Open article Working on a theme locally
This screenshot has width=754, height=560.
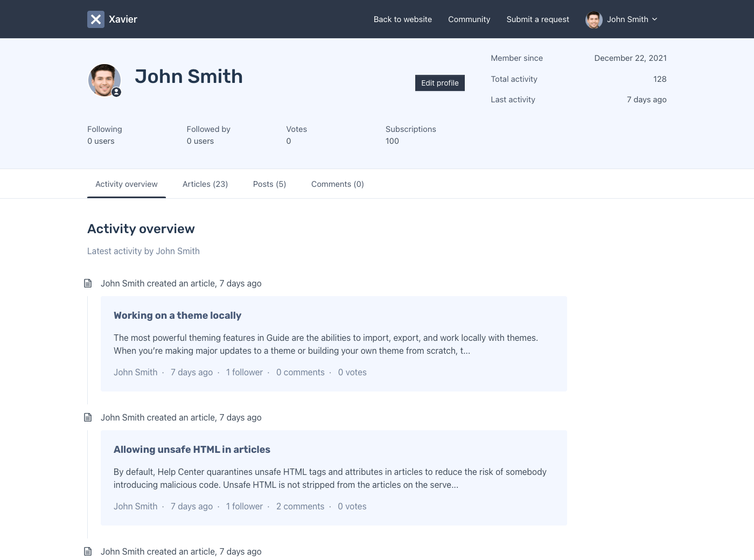pos(177,316)
